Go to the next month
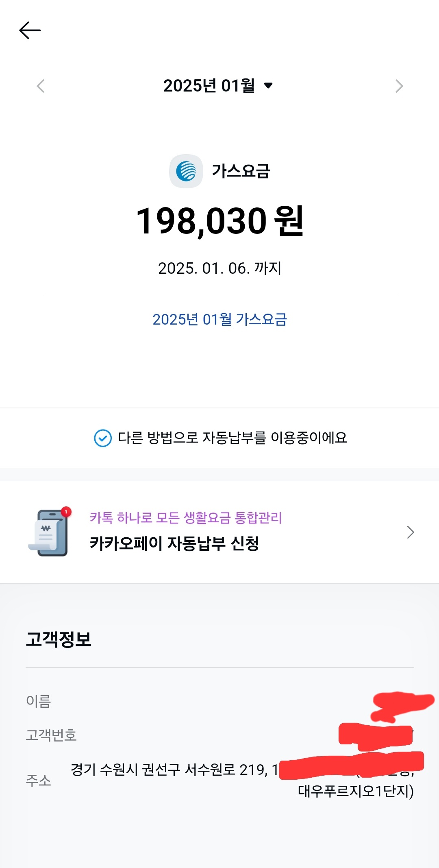 click(399, 86)
